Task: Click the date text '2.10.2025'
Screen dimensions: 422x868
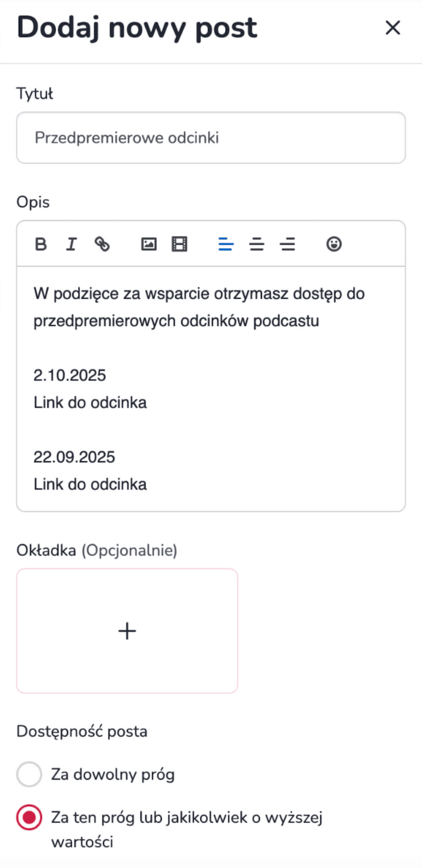Action: pyautogui.click(x=70, y=375)
